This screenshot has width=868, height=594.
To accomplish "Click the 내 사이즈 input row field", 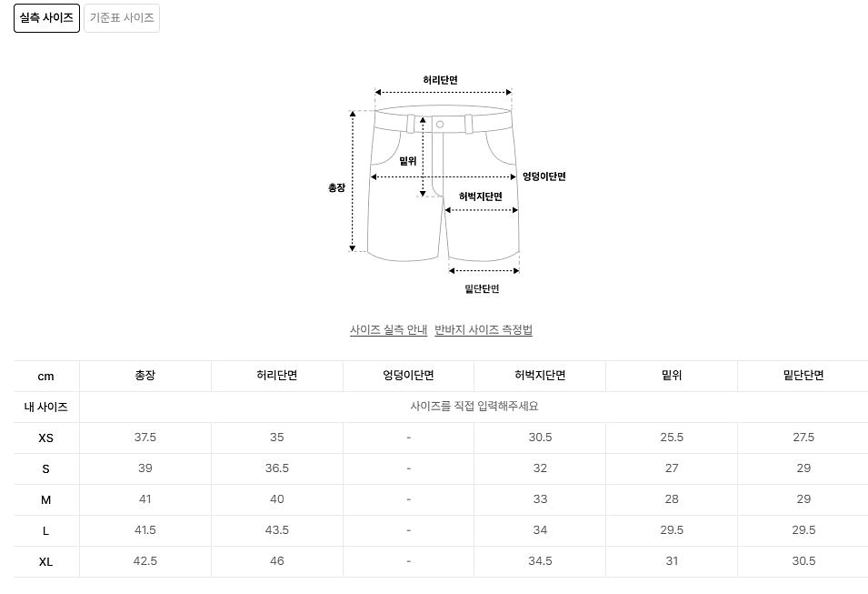I will (474, 407).
